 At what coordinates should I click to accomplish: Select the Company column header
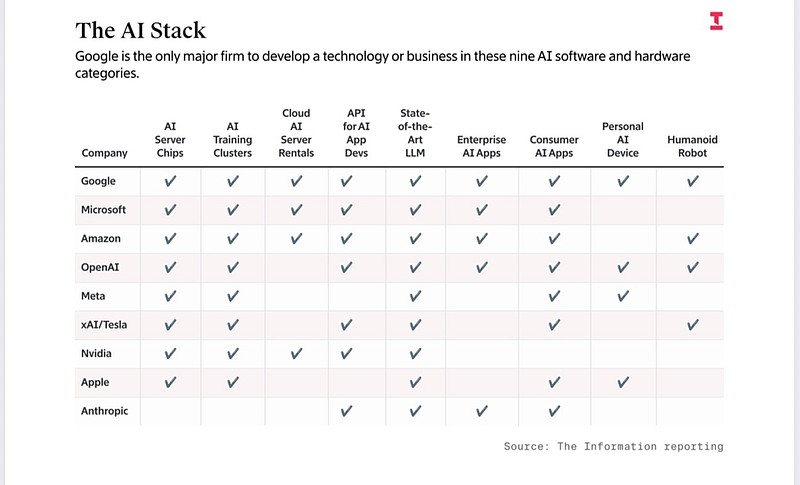(x=104, y=153)
